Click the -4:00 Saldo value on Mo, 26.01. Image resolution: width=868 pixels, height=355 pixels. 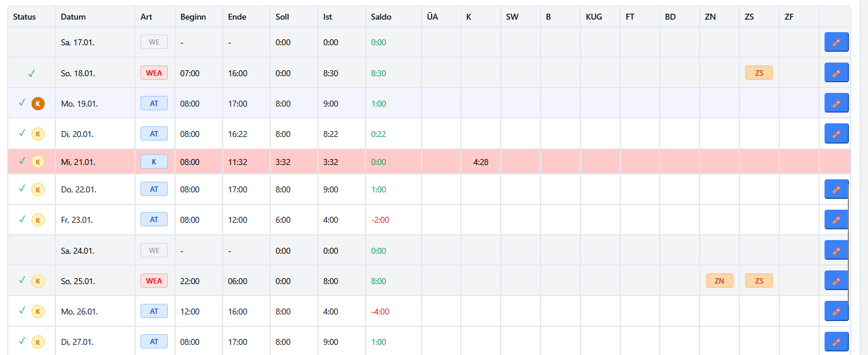pyautogui.click(x=380, y=312)
